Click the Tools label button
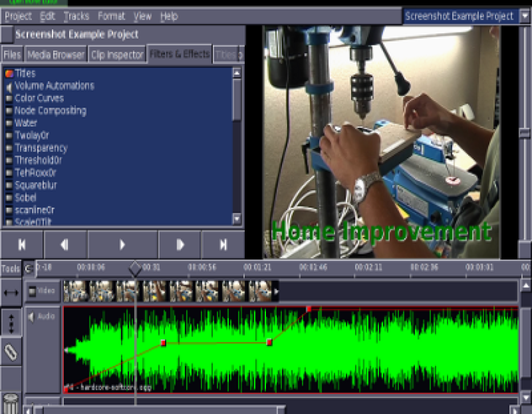 [11, 269]
